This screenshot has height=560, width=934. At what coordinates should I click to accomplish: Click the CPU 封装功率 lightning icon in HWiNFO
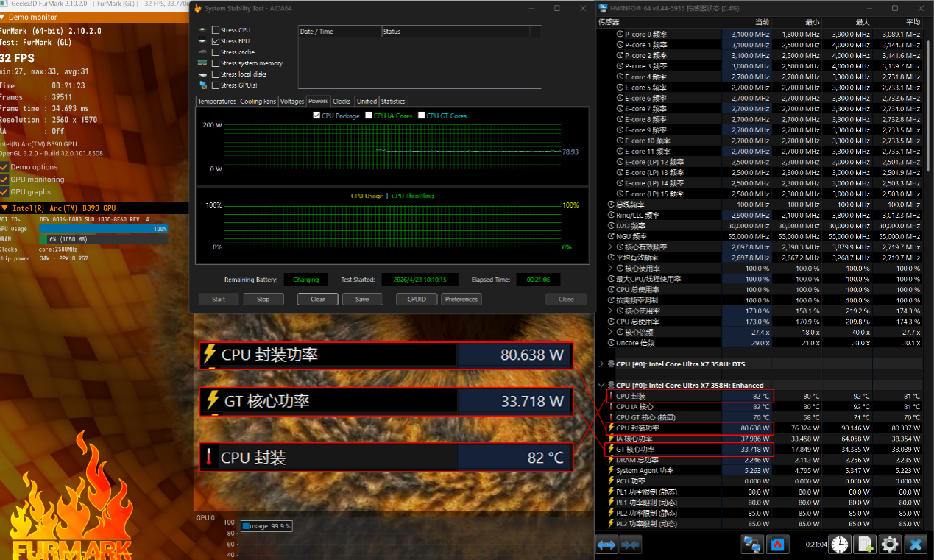coord(611,428)
